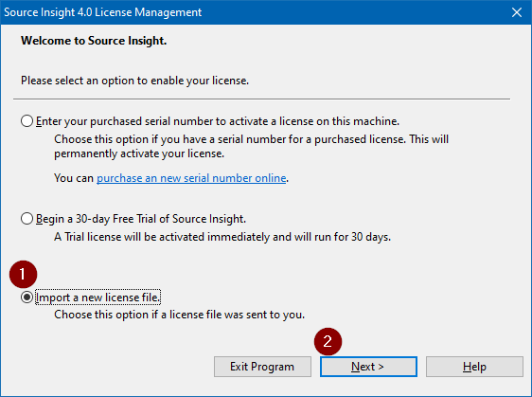532x397 pixels.
Task: Choose the 30-day Free Trial radio button
Action: pyautogui.click(x=27, y=218)
